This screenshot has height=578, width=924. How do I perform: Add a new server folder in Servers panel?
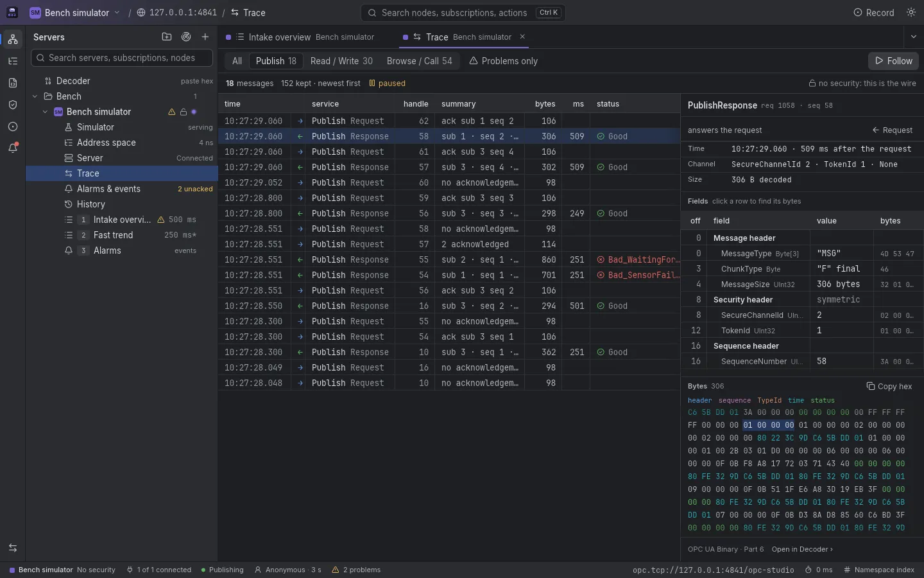pyautogui.click(x=167, y=37)
